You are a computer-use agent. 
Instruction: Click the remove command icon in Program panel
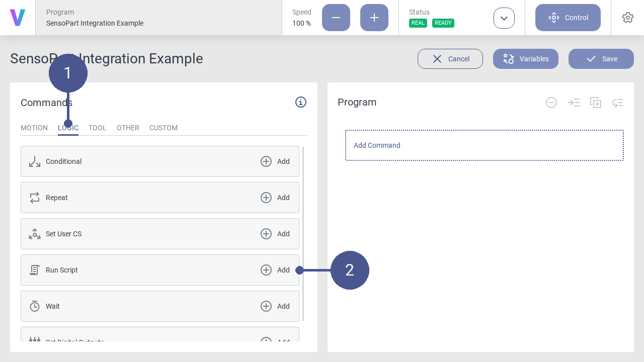click(551, 103)
